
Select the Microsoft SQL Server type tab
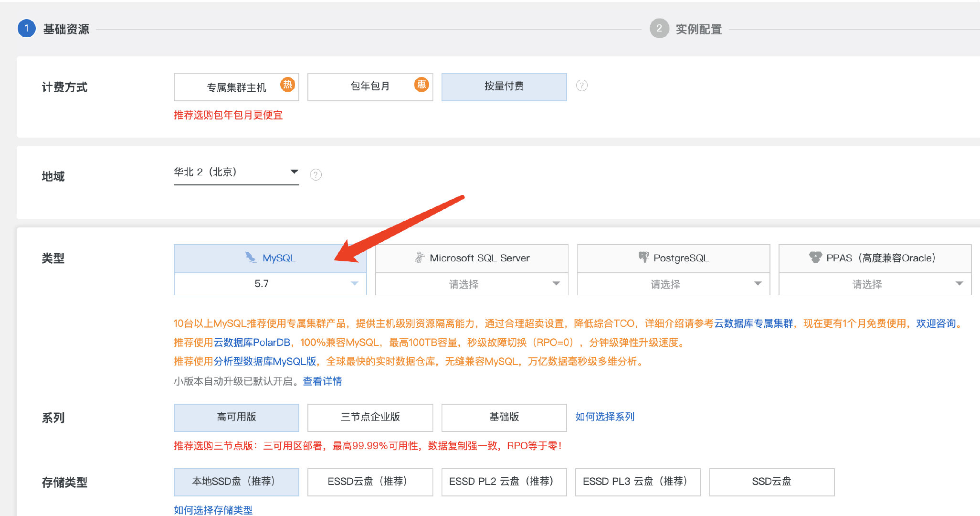point(472,258)
